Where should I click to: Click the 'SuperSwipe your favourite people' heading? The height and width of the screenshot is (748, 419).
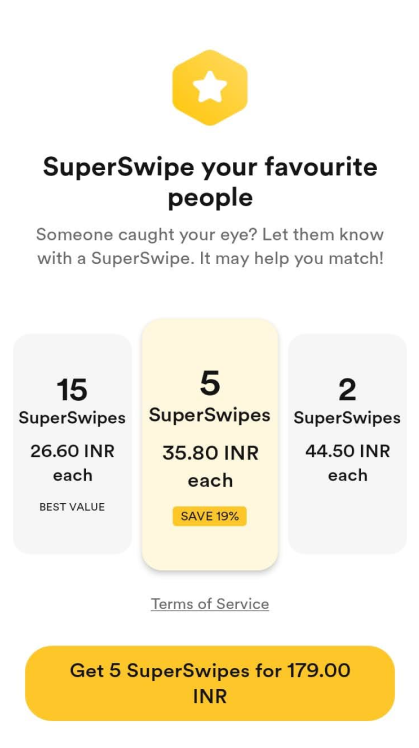210,182
